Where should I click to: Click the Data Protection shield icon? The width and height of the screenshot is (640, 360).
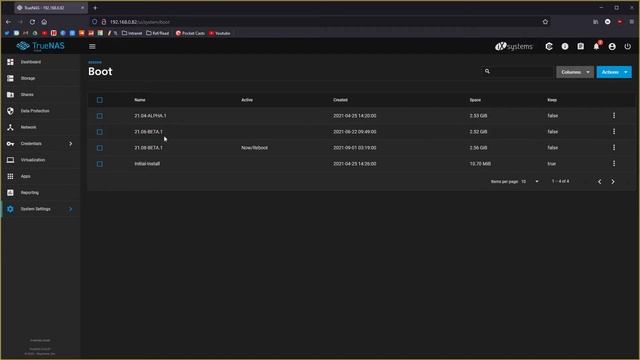10,111
